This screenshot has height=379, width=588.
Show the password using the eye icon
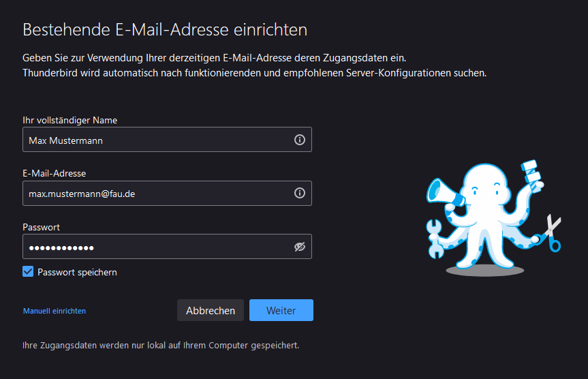tap(299, 247)
